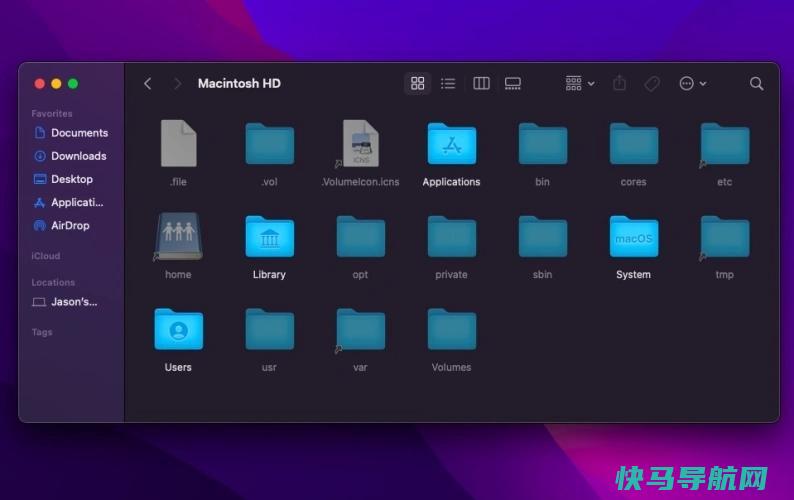Viewport: 794px width, 500px height.
Task: Open Applications in sidebar favorites
Action: 68,203
